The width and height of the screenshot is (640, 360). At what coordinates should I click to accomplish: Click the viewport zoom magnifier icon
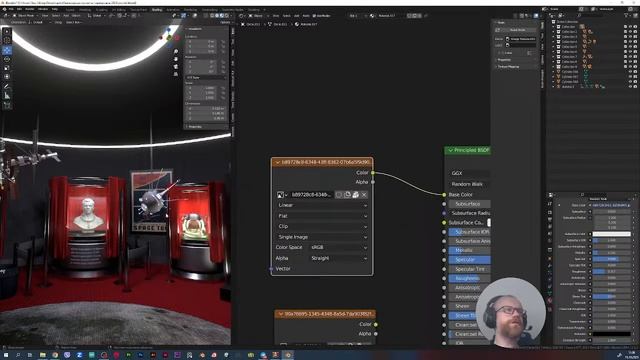(x=176, y=52)
